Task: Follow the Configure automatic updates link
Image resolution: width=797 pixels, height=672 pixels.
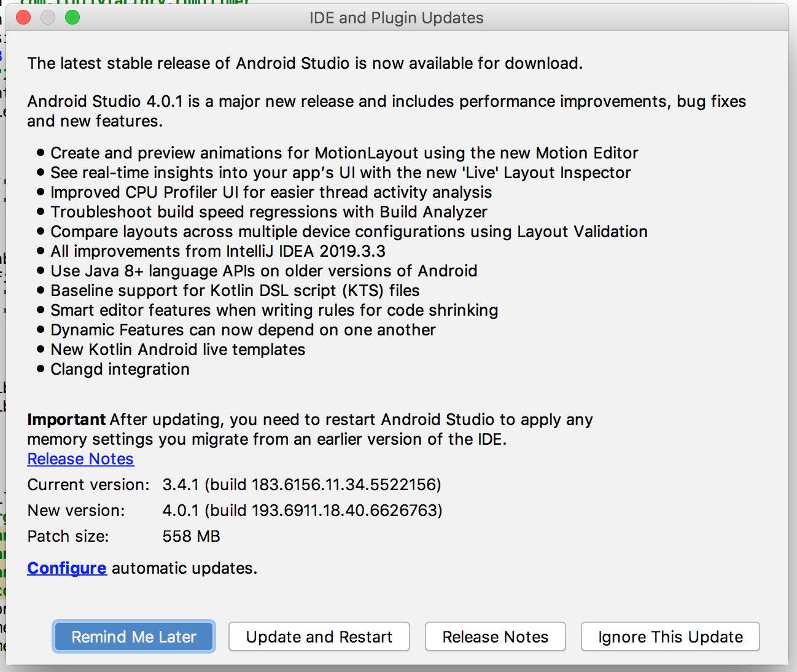Action: tap(67, 568)
